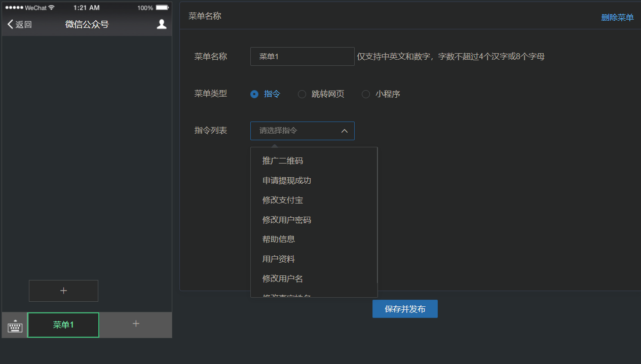Select the 菜单1 tab in phone preview

click(x=63, y=325)
